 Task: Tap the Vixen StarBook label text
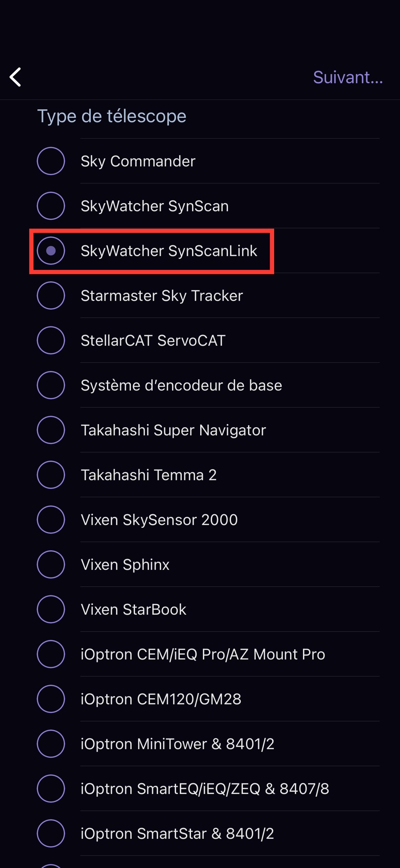tap(133, 610)
